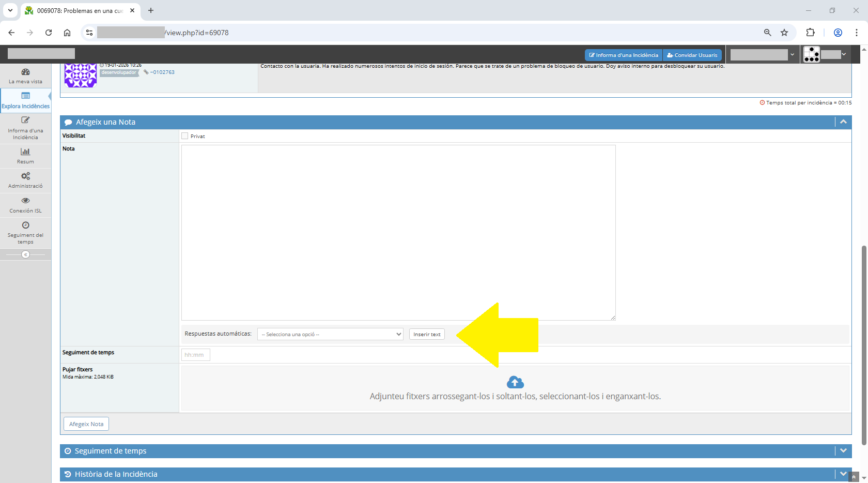
Task: Submit the note with "Afegeix Nota"
Action: pyautogui.click(x=86, y=423)
